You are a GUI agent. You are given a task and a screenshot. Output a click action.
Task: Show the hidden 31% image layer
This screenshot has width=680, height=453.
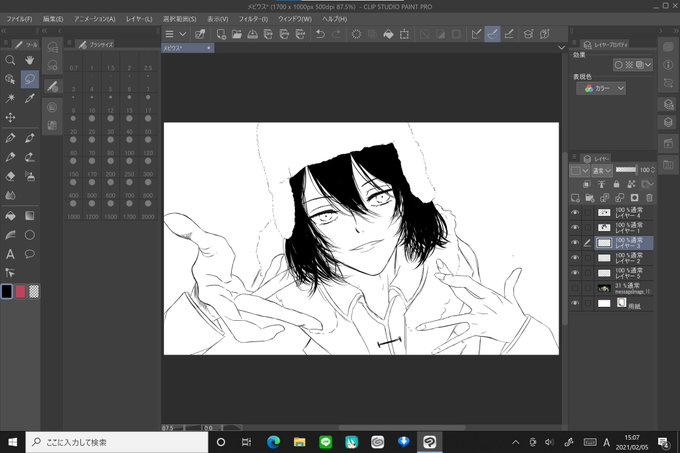pos(575,288)
